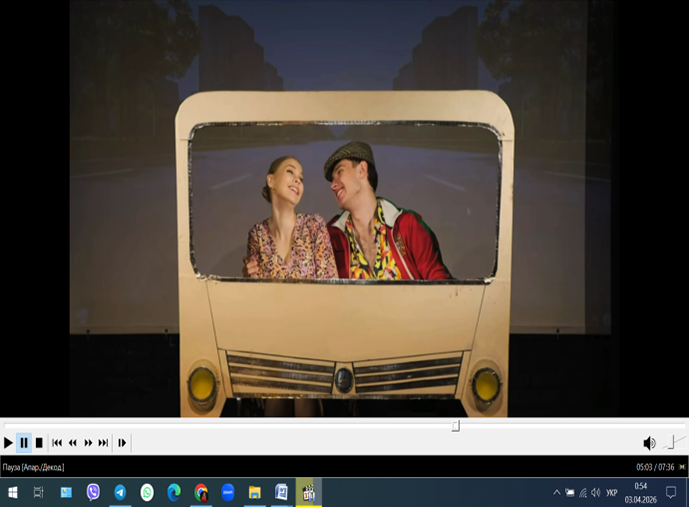
Task: Click the Pause button
Action: point(24,443)
